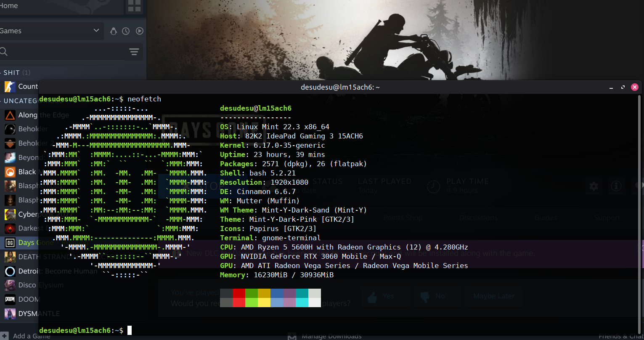The height and width of the screenshot is (340, 644).
Task: Click the Memory: 16230MiB / 30936MiB line
Action: coord(277,275)
